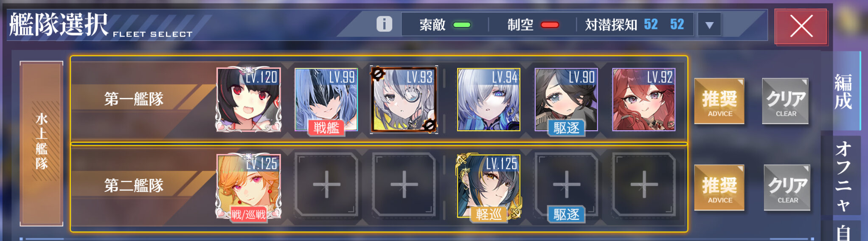
Task: Switch to the オフニャ tab
Action: point(843,176)
